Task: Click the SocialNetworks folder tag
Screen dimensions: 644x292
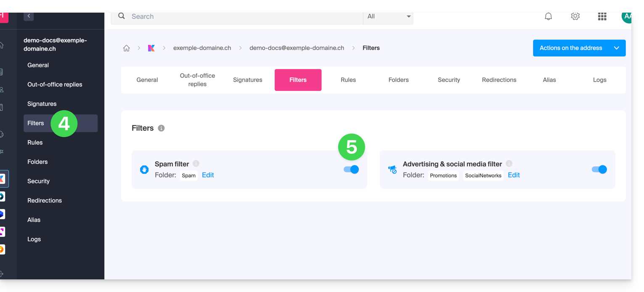Action: click(483, 175)
